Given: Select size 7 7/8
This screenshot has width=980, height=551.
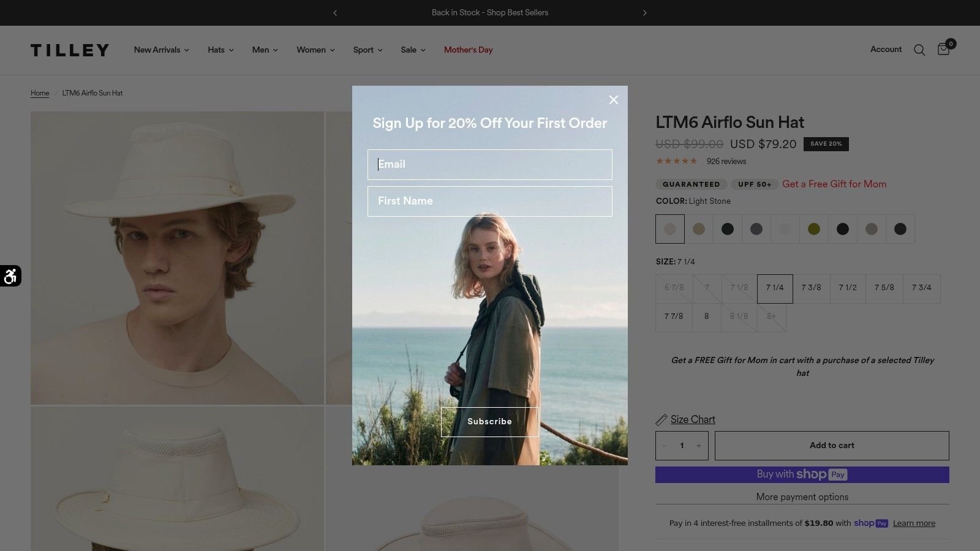Looking at the screenshot, I should tap(674, 317).
